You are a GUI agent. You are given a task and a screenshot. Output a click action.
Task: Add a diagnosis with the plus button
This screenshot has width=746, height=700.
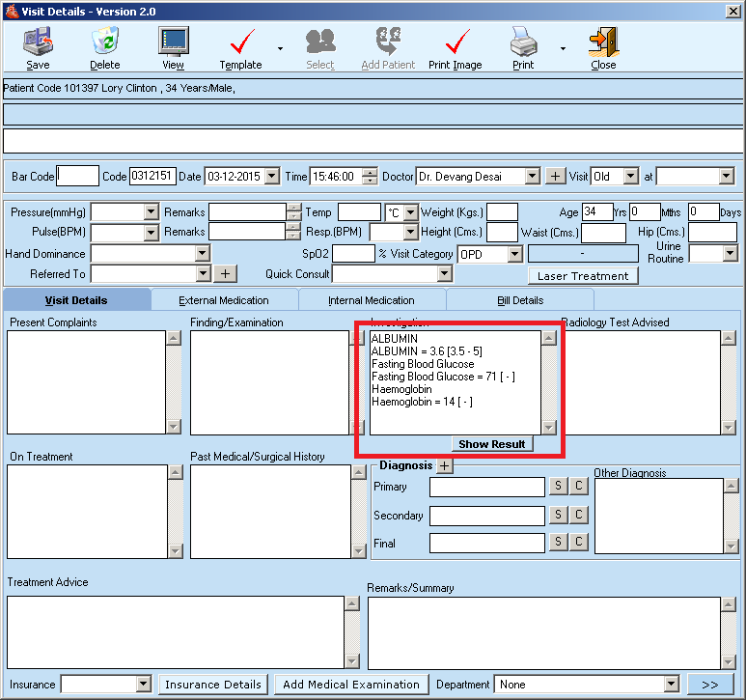pos(444,466)
